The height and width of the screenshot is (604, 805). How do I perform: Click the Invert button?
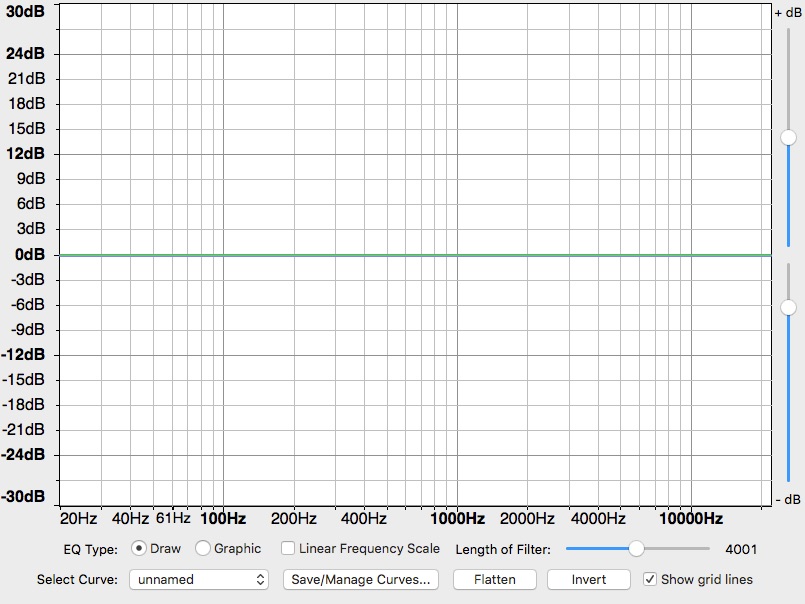(588, 579)
